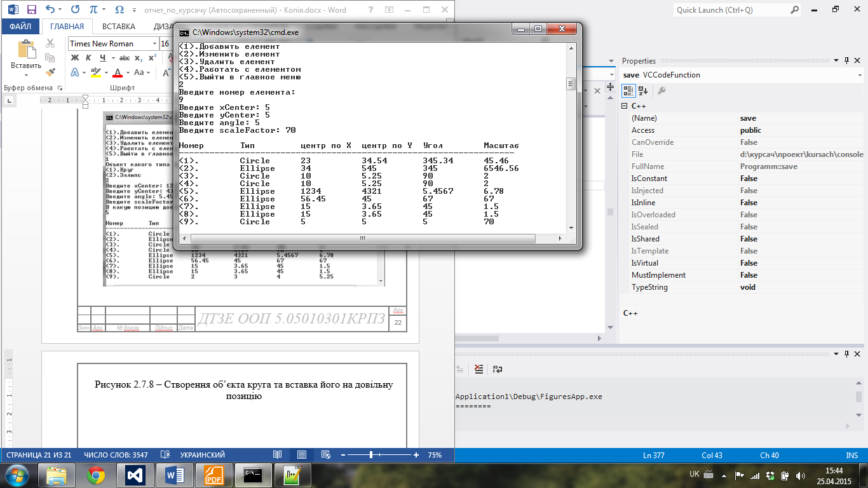
Task: Switch Properties to Categorized view
Action: [x=628, y=90]
